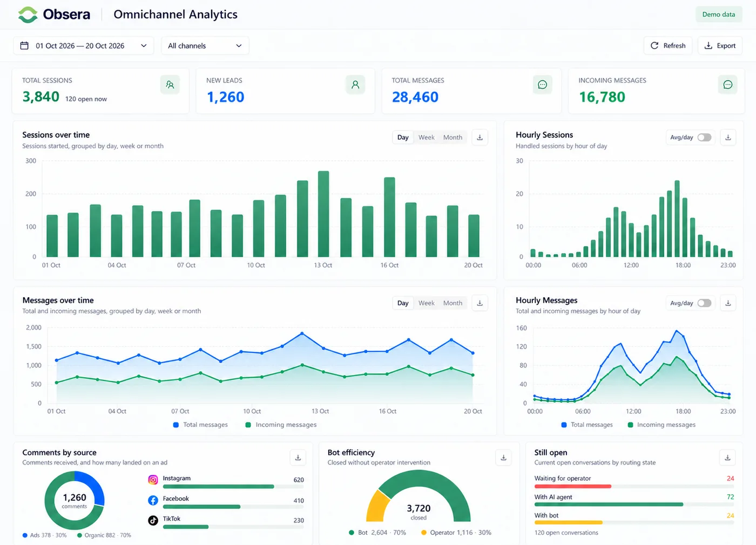Download the Hourly Sessions chart
The image size is (756, 545).
728,138
